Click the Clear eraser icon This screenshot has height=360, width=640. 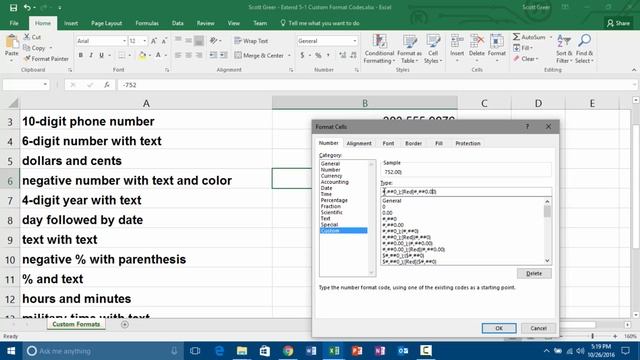pyautogui.click(x=516, y=59)
